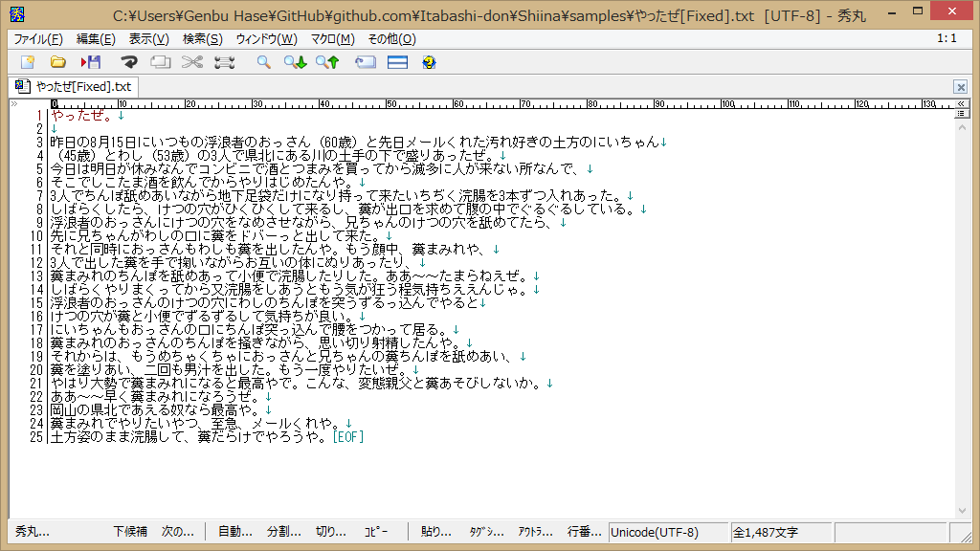Click the Open folder toolbar icon

pos(58,62)
